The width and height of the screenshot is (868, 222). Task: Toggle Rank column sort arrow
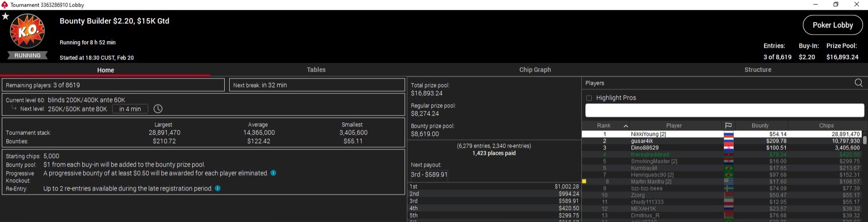tap(626, 126)
